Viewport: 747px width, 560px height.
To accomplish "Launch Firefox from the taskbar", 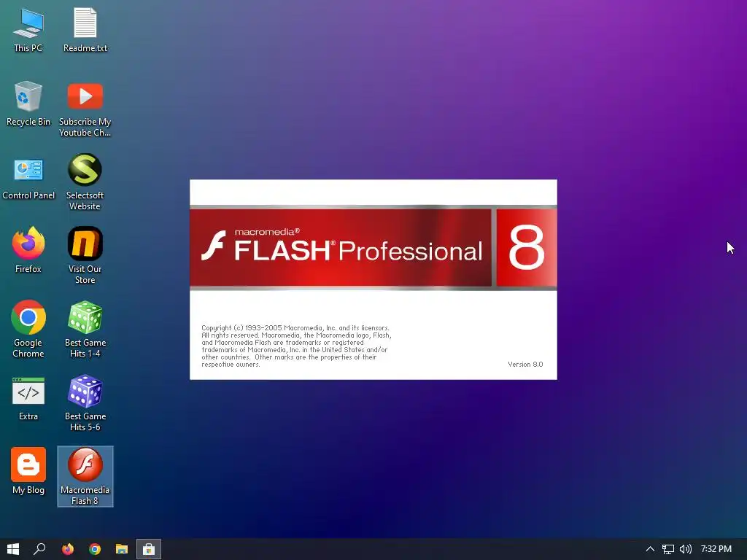I will (68, 549).
